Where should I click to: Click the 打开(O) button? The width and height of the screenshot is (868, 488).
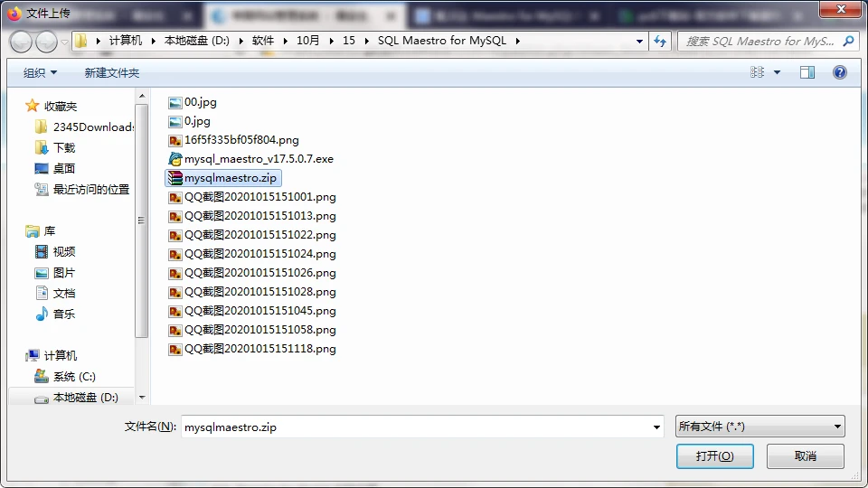click(x=714, y=455)
